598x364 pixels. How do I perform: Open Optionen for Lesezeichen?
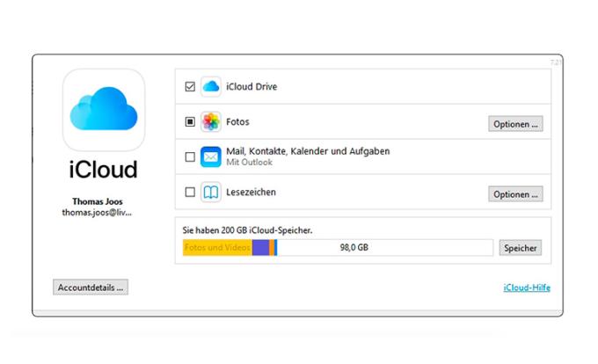515,194
